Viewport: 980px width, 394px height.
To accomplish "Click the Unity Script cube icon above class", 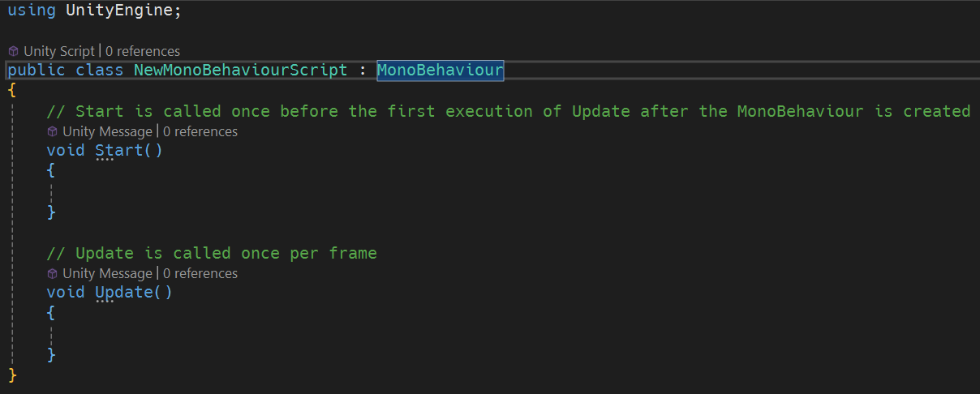I will point(13,51).
